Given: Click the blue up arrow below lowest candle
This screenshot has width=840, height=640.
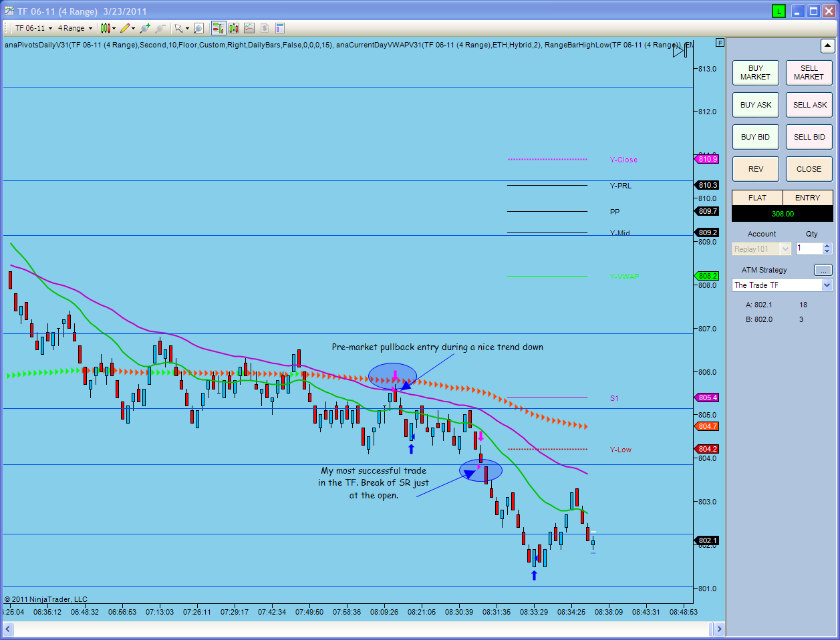Looking at the screenshot, I should pyautogui.click(x=534, y=575).
